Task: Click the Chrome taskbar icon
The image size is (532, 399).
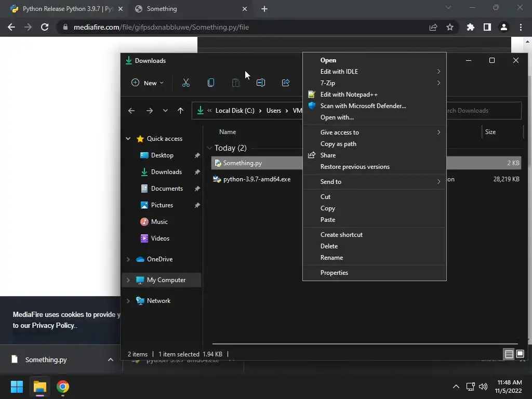Action: click(63, 387)
